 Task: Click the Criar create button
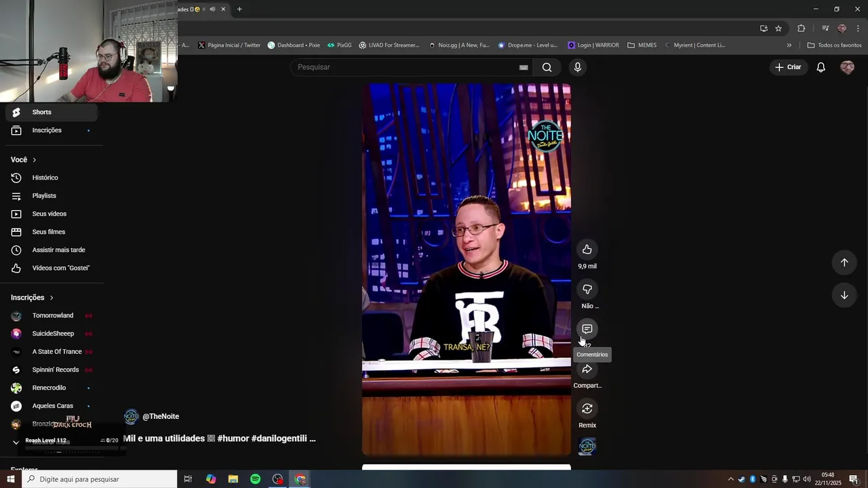point(788,67)
